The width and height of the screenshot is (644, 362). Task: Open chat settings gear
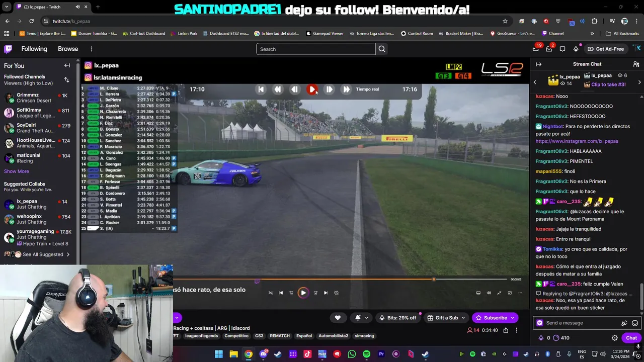[x=614, y=338]
